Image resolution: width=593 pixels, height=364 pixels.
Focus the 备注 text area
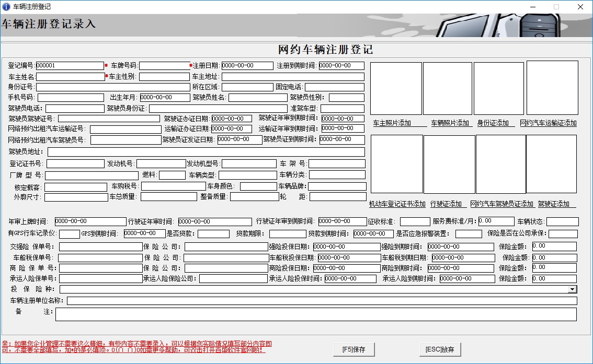point(316,314)
